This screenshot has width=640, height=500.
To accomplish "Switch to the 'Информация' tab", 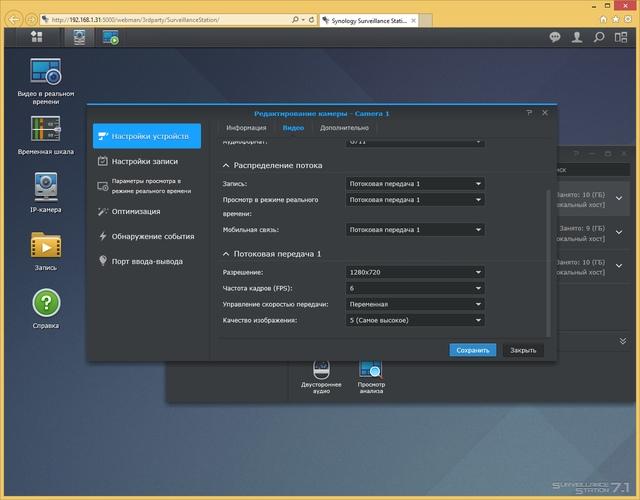I will tap(246, 128).
